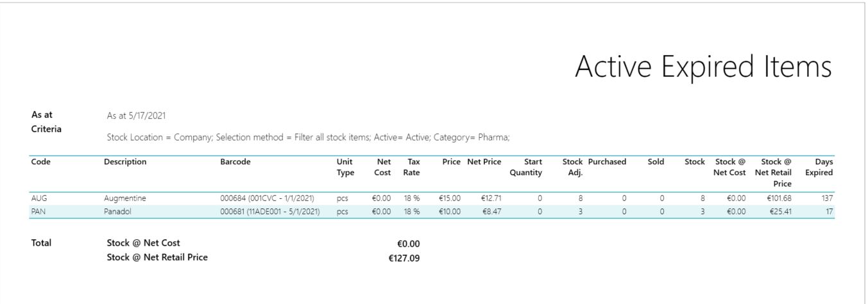Click barcode 000681 (11ADE001 - 5/1/2021)
This screenshot has width=868, height=304.
270,211
